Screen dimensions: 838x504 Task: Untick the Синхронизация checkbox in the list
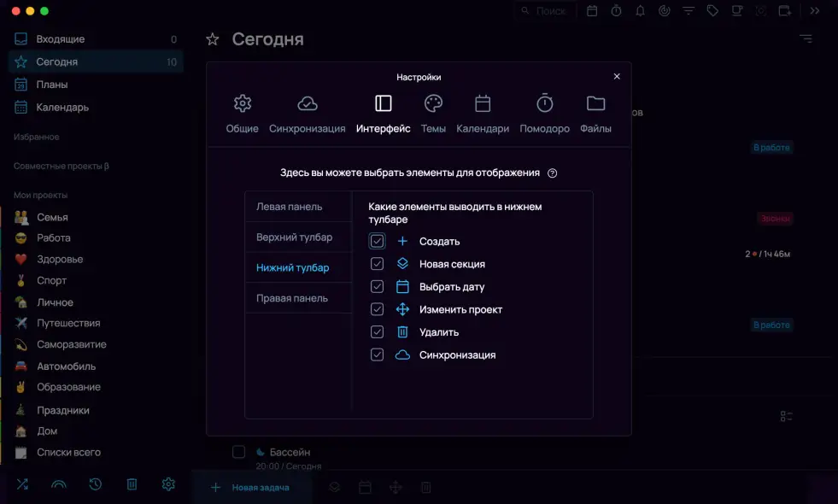378,355
